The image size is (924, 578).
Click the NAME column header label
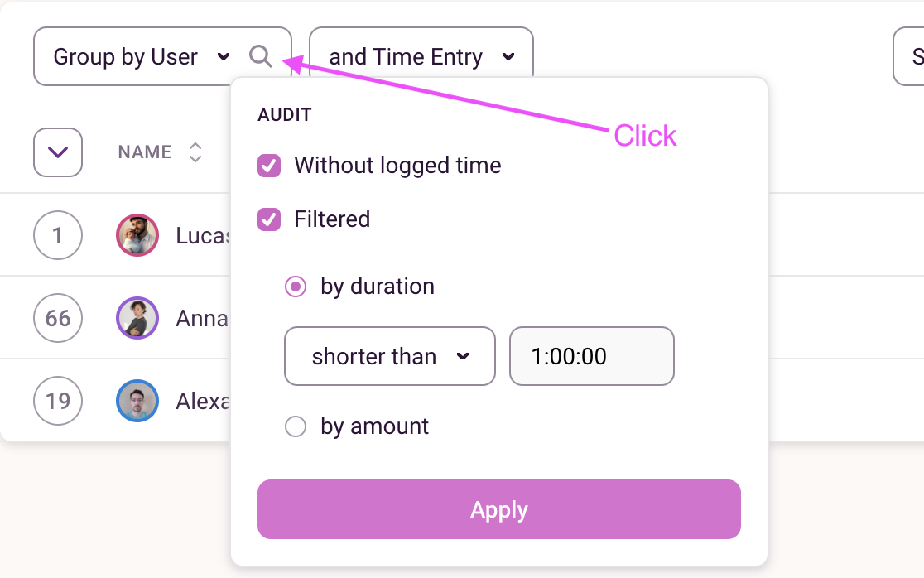(144, 152)
